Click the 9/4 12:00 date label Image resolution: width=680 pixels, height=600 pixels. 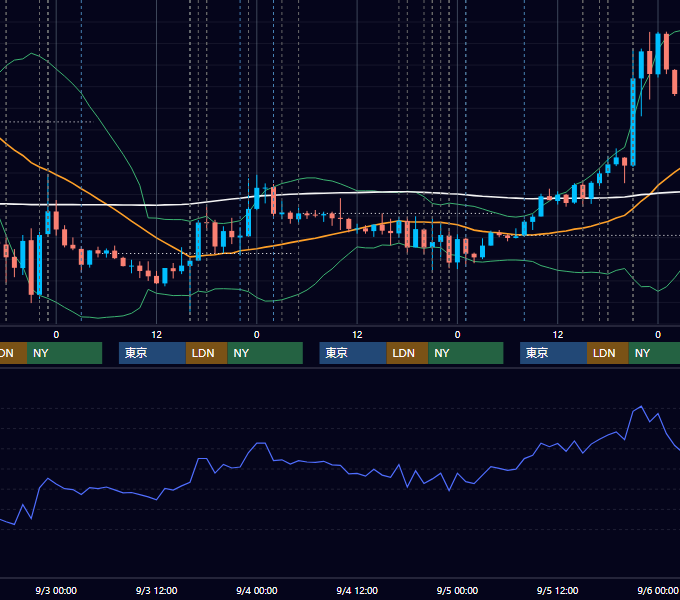(x=357, y=590)
